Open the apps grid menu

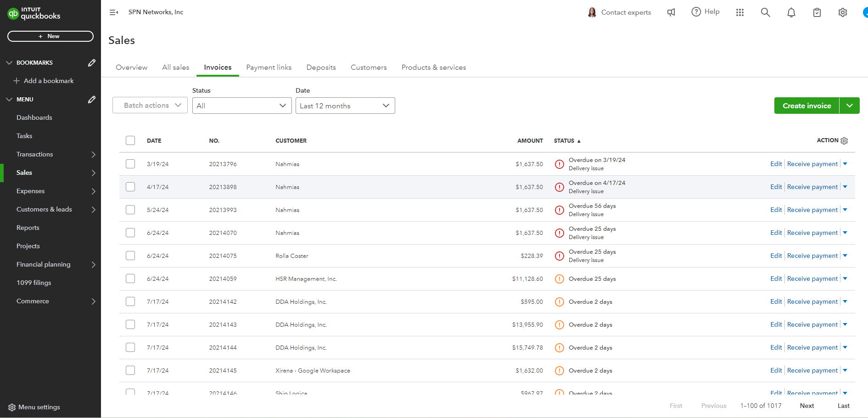click(x=739, y=12)
